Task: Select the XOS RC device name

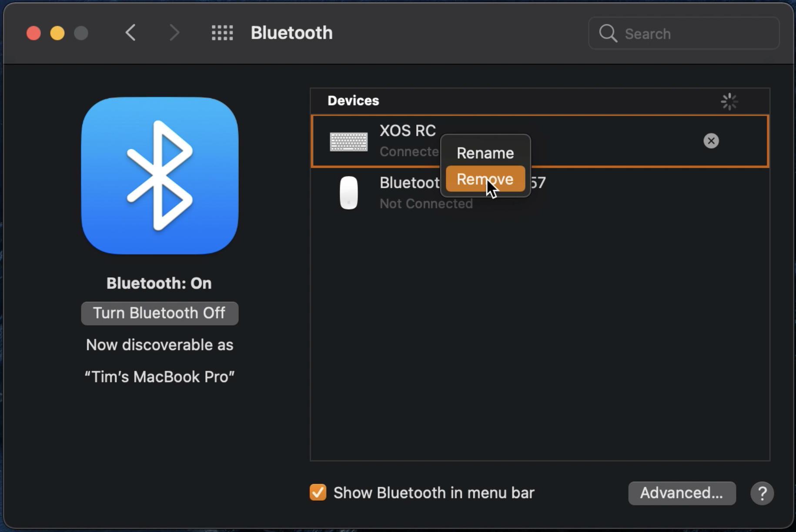Action: pos(408,130)
